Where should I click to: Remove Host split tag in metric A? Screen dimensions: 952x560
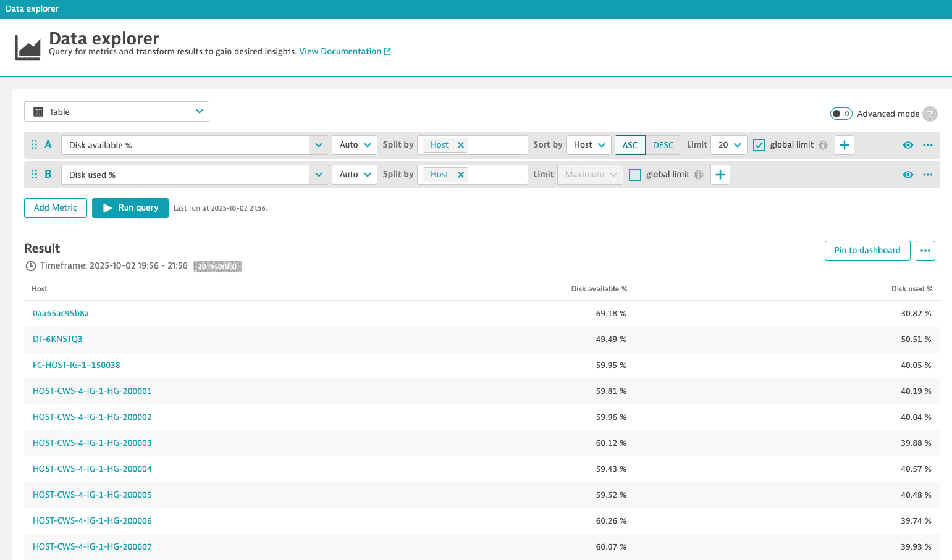click(x=460, y=145)
